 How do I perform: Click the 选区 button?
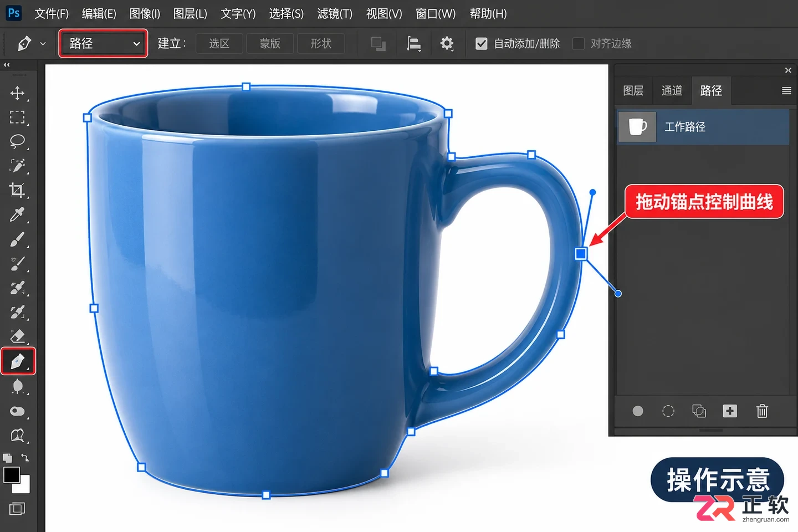click(x=219, y=43)
